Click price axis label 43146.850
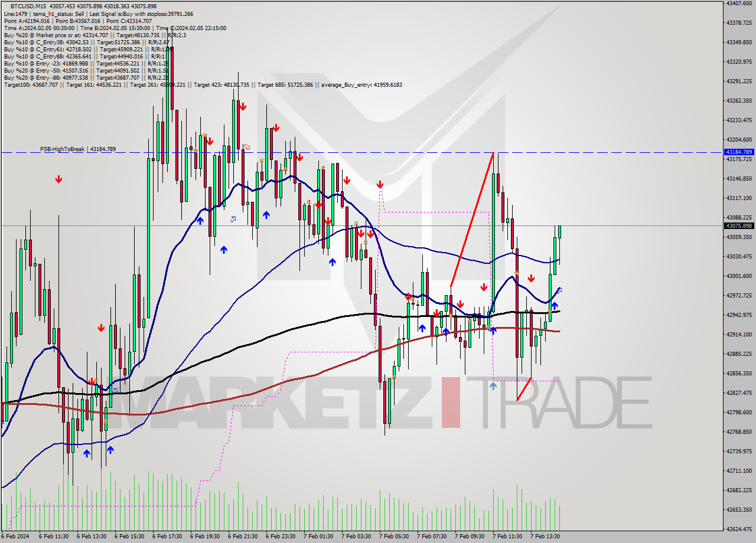Screen dimensions: 756x543 pos(739,178)
